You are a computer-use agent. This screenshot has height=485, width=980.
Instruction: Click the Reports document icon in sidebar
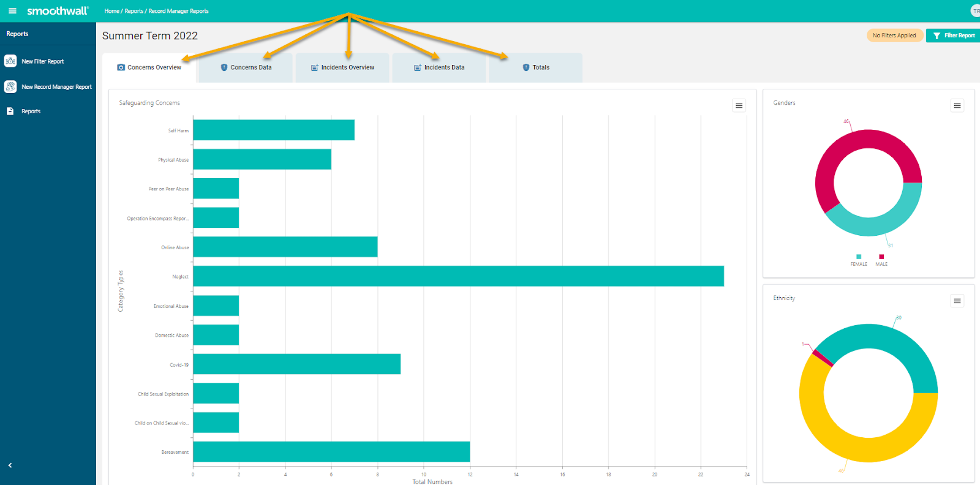pyautogui.click(x=10, y=111)
